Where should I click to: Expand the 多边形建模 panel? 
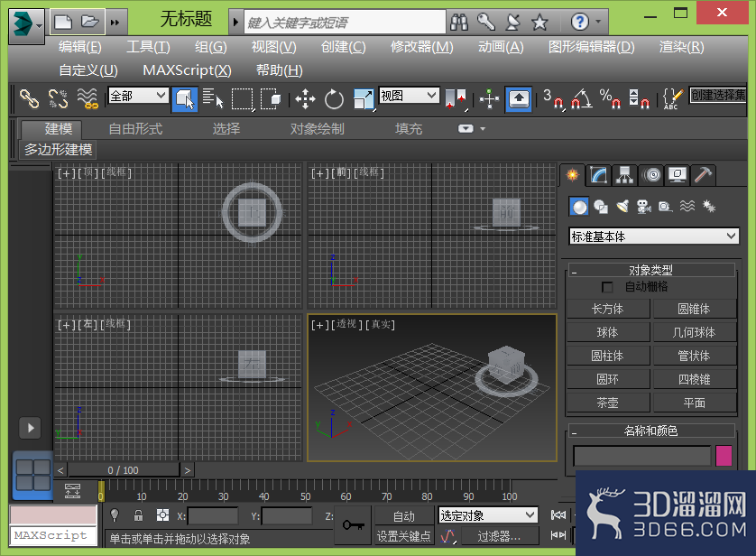(x=58, y=150)
